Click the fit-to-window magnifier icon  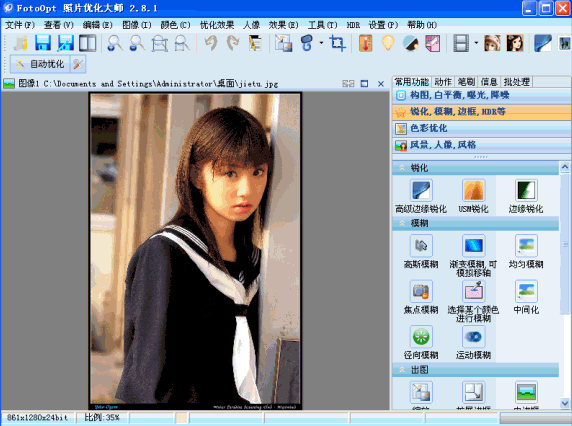159,43
